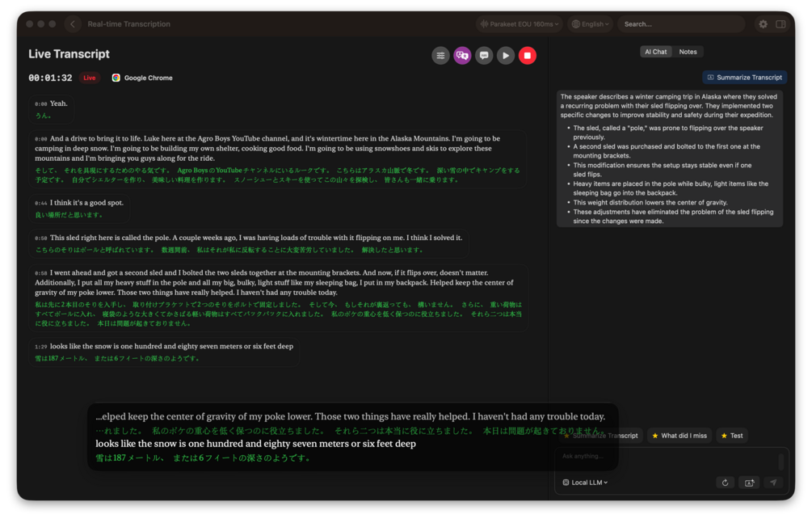
Task: Click the refresh chat icon
Action: pyautogui.click(x=725, y=483)
